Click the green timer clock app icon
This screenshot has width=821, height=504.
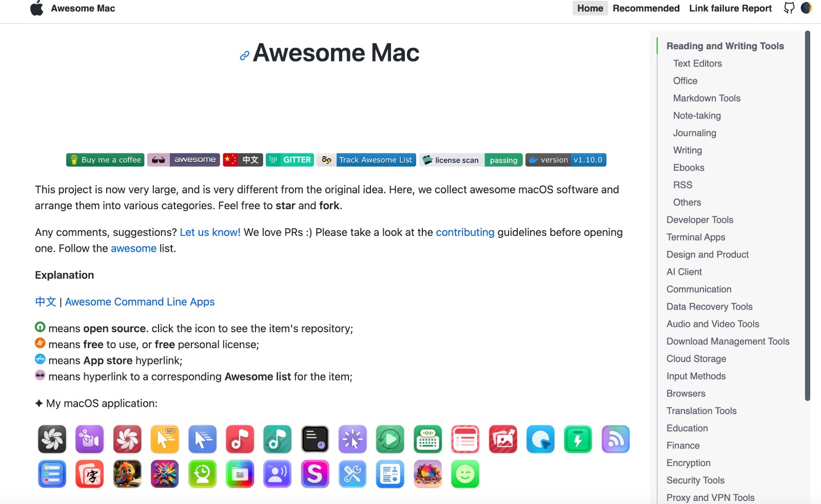[x=202, y=474]
